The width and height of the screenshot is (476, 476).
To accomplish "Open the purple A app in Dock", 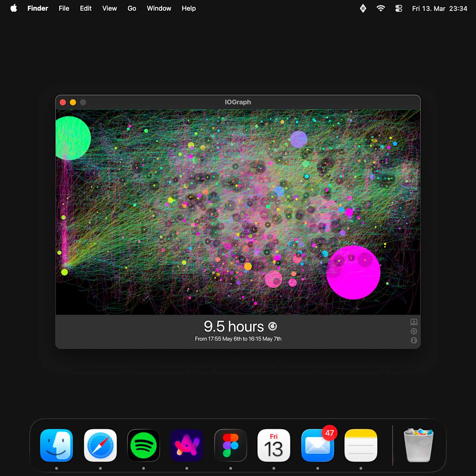I will tap(187, 445).
